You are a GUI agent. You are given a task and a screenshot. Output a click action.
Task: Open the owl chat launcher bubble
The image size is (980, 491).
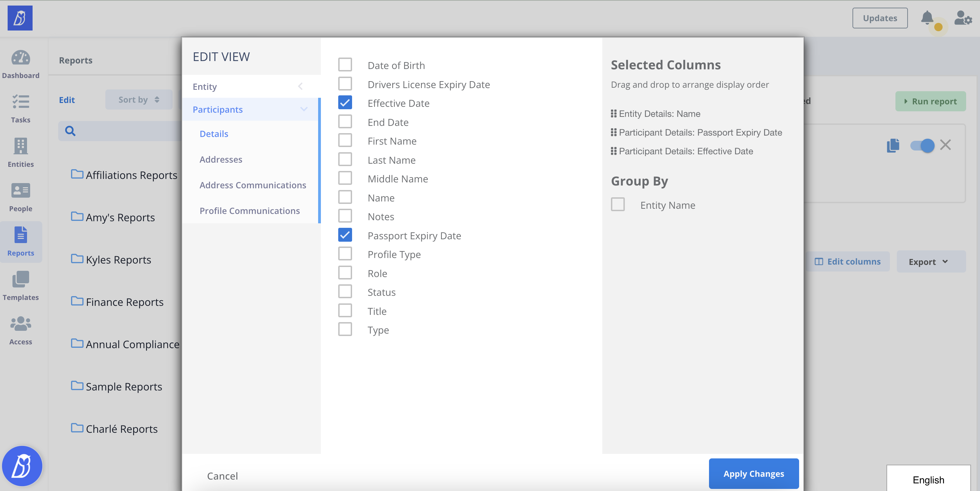tap(22, 466)
